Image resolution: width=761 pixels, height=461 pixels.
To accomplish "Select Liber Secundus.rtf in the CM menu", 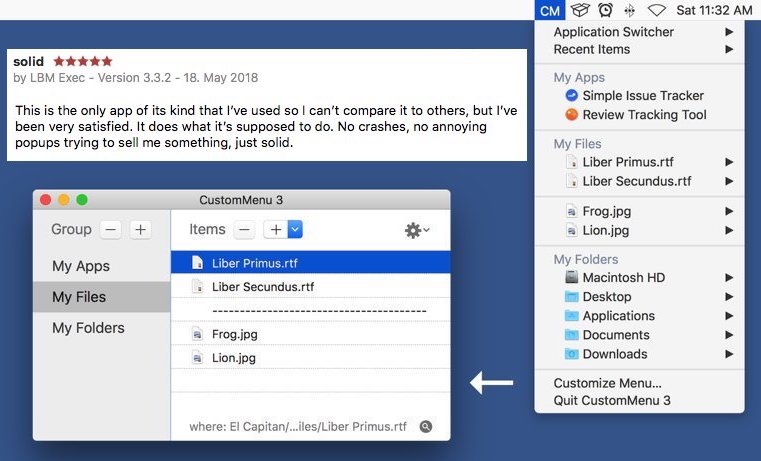I will (640, 181).
